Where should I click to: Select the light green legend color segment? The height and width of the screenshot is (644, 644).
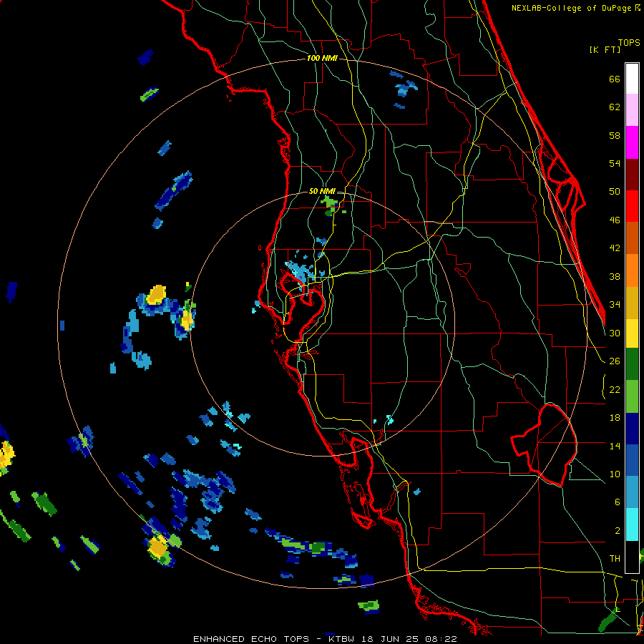tap(632, 396)
